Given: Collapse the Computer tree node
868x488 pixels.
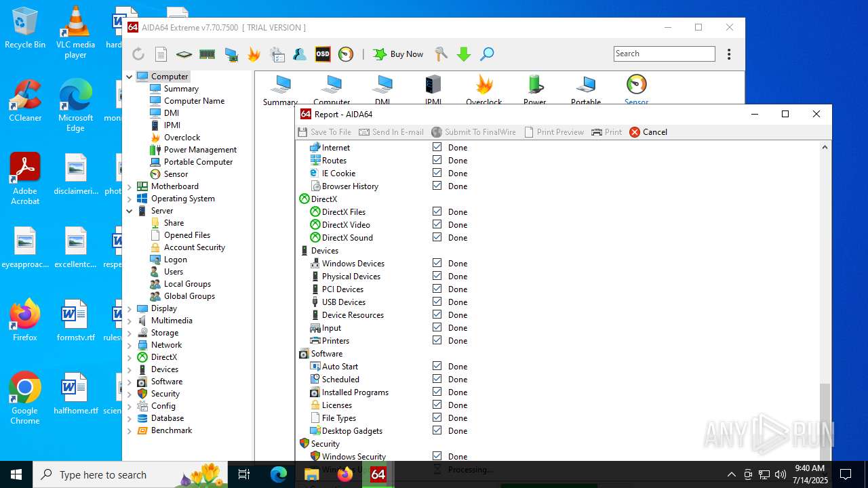Looking at the screenshot, I should tap(129, 77).
